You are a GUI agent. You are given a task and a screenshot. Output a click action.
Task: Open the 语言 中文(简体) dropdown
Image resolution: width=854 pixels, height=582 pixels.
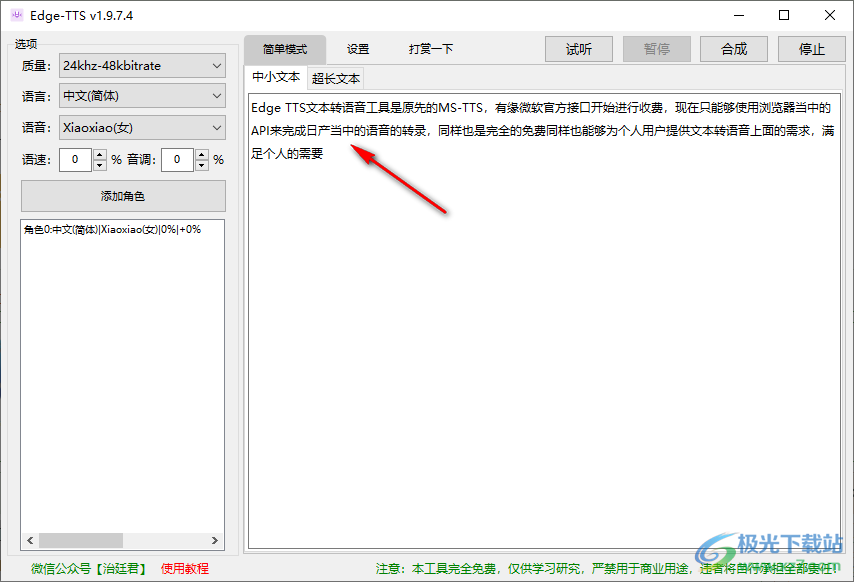pyautogui.click(x=142, y=96)
